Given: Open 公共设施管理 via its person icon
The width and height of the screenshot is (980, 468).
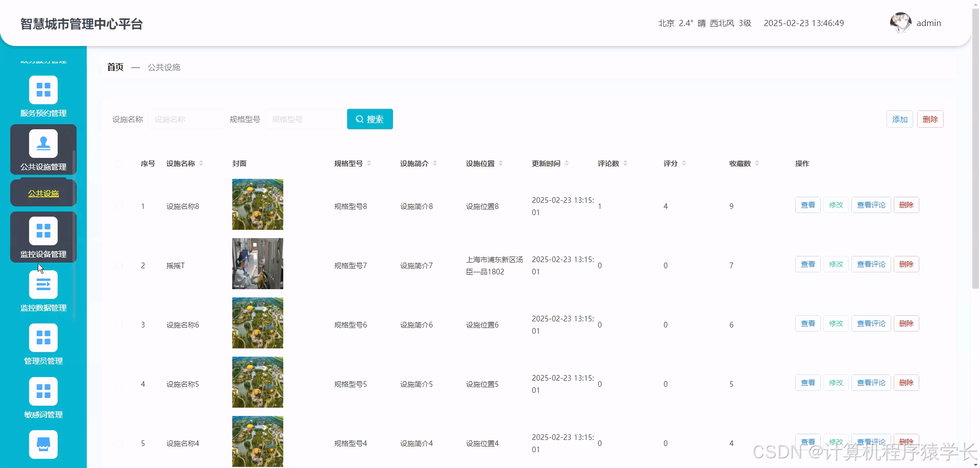Looking at the screenshot, I should [43, 143].
